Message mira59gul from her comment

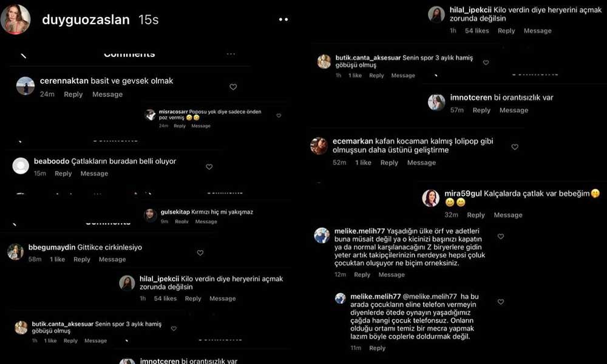click(508, 215)
